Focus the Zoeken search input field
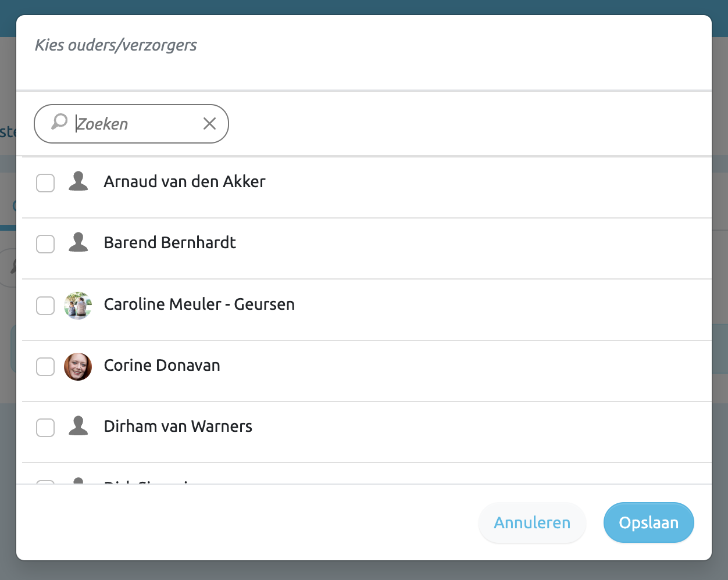The image size is (728, 580). 137,124
